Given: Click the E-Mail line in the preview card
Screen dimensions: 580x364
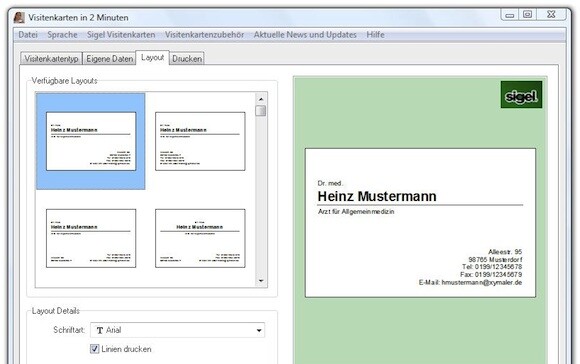Looking at the screenshot, I should coord(470,283).
